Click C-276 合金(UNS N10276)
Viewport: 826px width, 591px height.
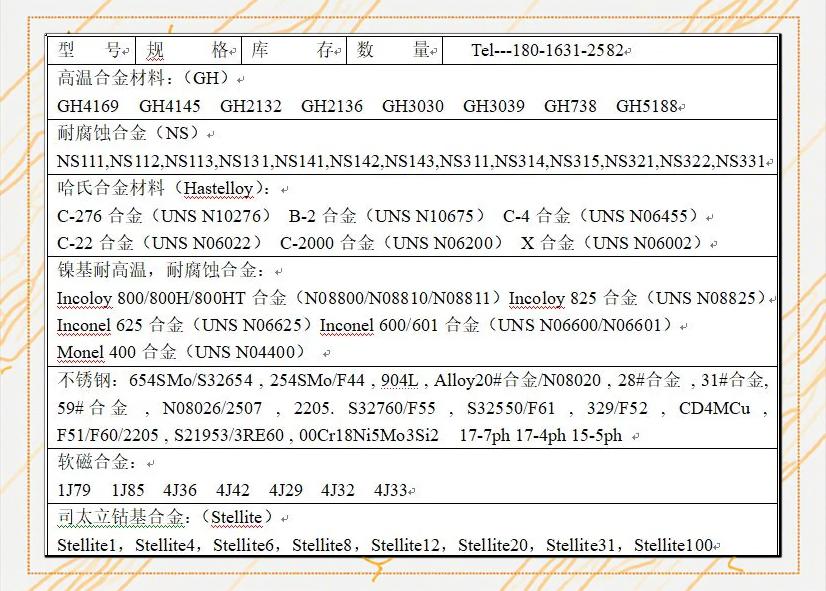165,216
